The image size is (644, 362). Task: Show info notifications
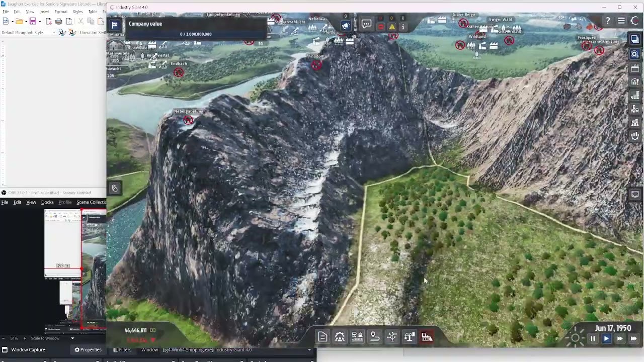point(403,27)
